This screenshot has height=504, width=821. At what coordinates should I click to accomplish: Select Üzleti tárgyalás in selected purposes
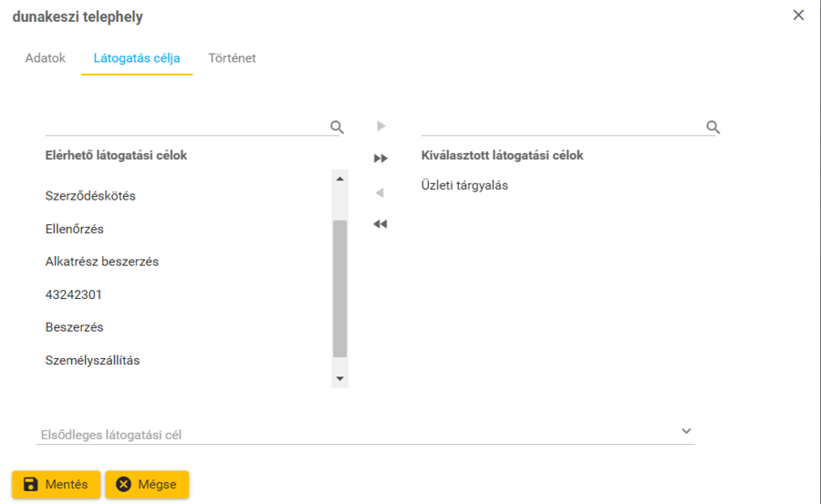(x=464, y=185)
